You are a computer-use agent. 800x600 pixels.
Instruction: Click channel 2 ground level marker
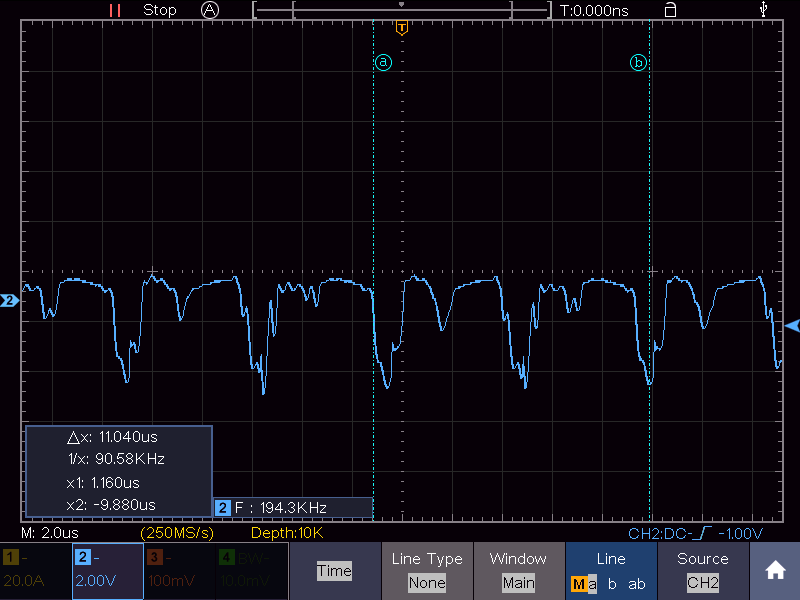[10, 301]
